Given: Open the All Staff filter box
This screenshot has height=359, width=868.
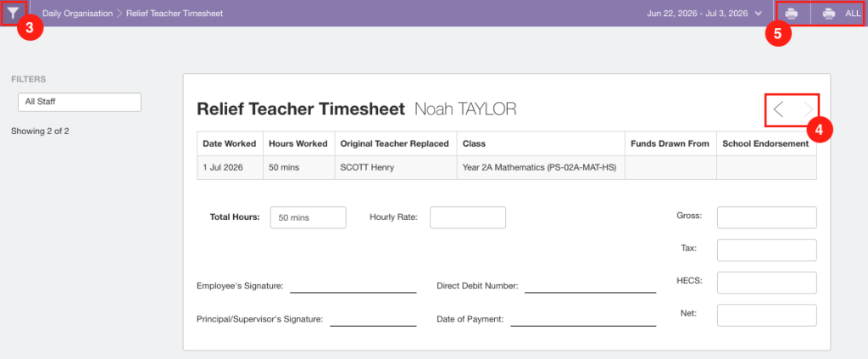Looking at the screenshot, I should click(80, 102).
